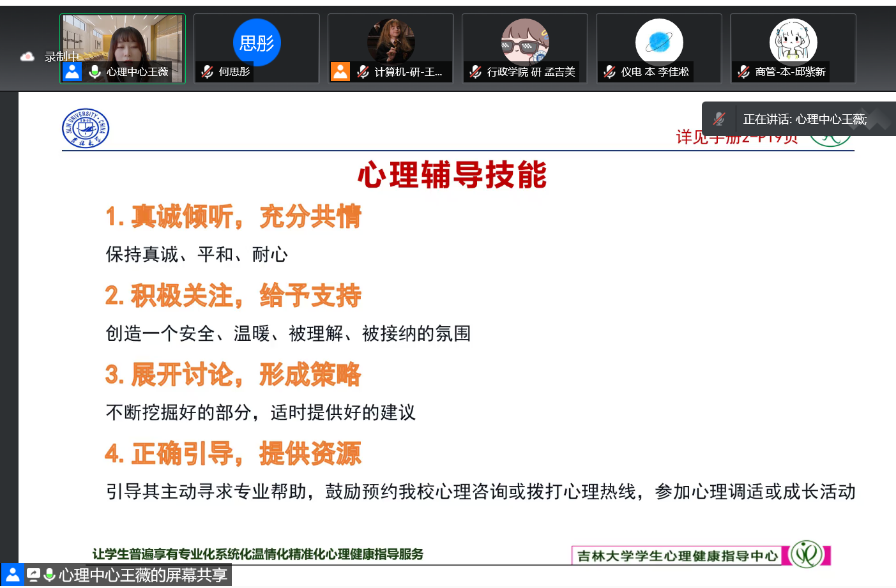Click the green microphone icon on 心理中心王薇's tile
896x588 pixels.
[95, 72]
